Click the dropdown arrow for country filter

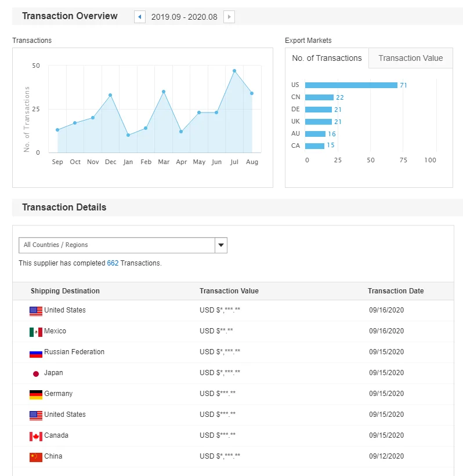tap(220, 245)
